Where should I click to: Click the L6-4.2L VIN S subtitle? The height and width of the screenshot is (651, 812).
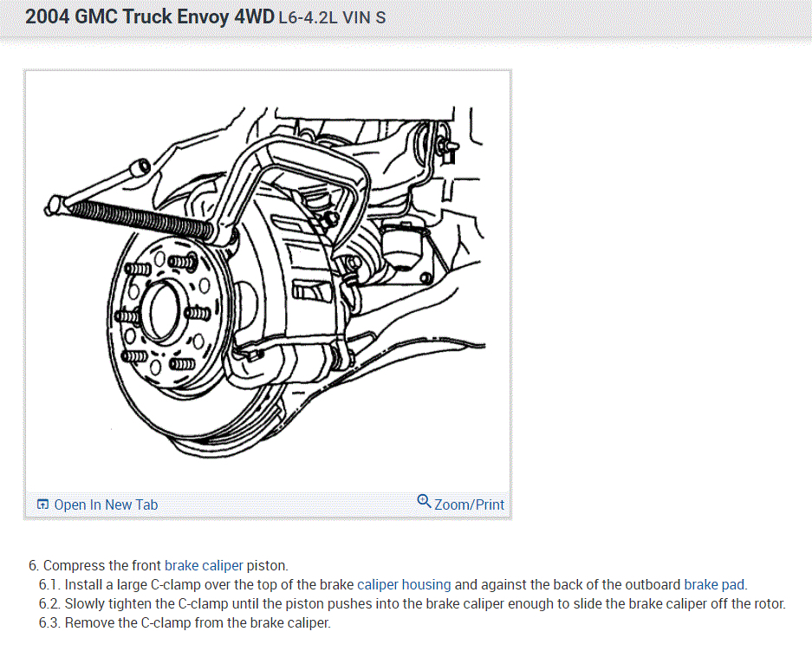point(332,18)
